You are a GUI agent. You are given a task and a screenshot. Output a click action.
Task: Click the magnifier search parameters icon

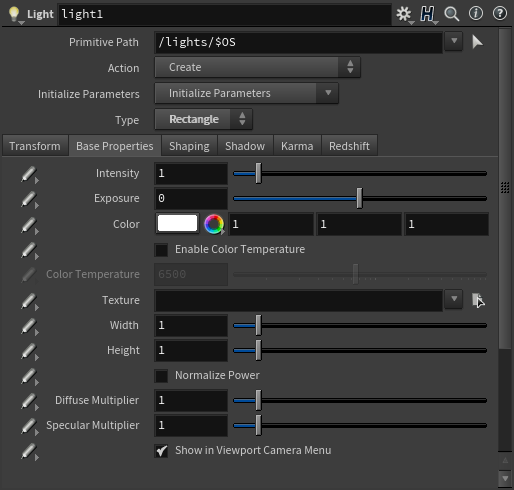pyautogui.click(x=452, y=14)
